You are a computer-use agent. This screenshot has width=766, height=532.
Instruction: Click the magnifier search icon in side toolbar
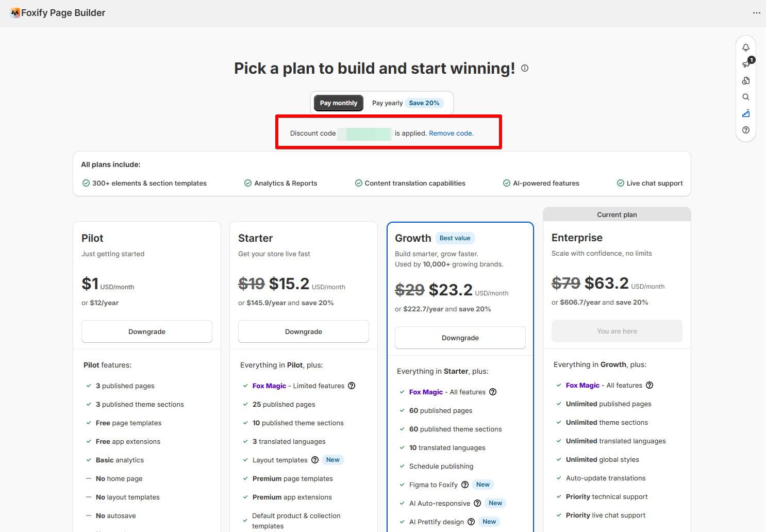pos(746,97)
